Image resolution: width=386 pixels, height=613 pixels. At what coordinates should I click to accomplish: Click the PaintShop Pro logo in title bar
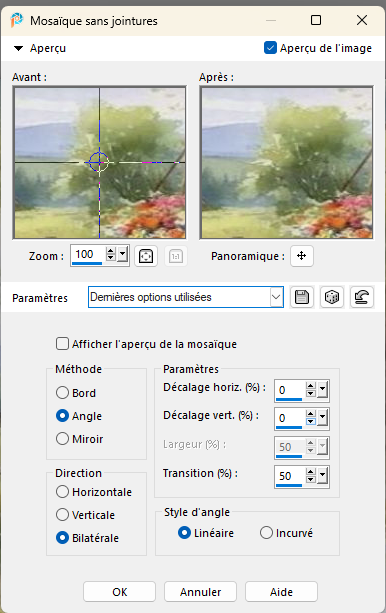click(x=17, y=20)
